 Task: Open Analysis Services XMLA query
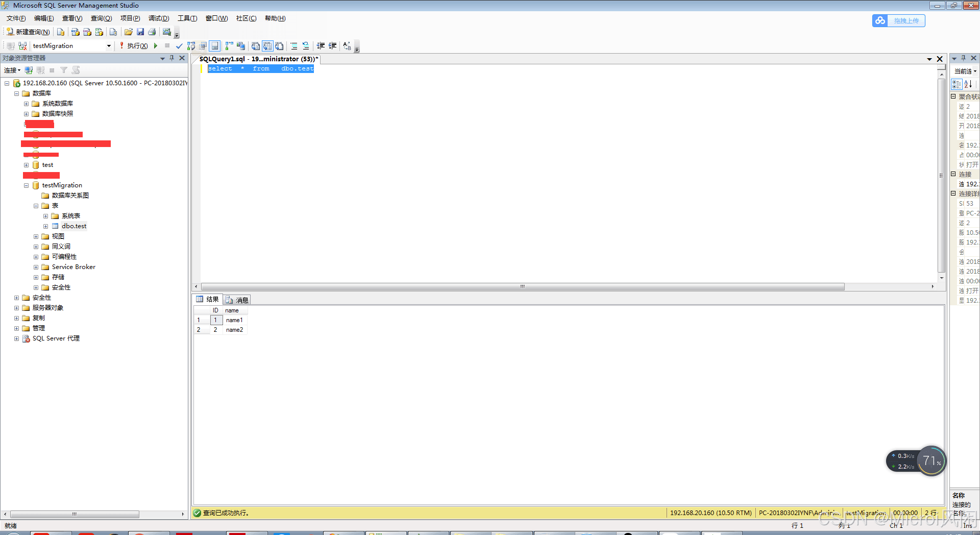tap(100, 32)
